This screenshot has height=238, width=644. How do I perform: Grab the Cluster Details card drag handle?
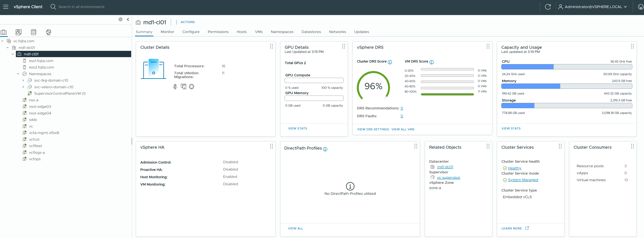pyautogui.click(x=271, y=46)
